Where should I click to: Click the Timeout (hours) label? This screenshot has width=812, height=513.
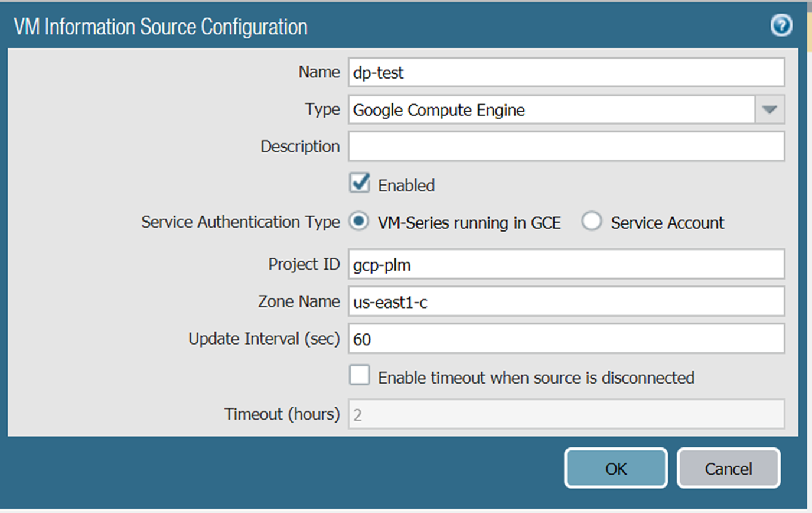point(282,414)
